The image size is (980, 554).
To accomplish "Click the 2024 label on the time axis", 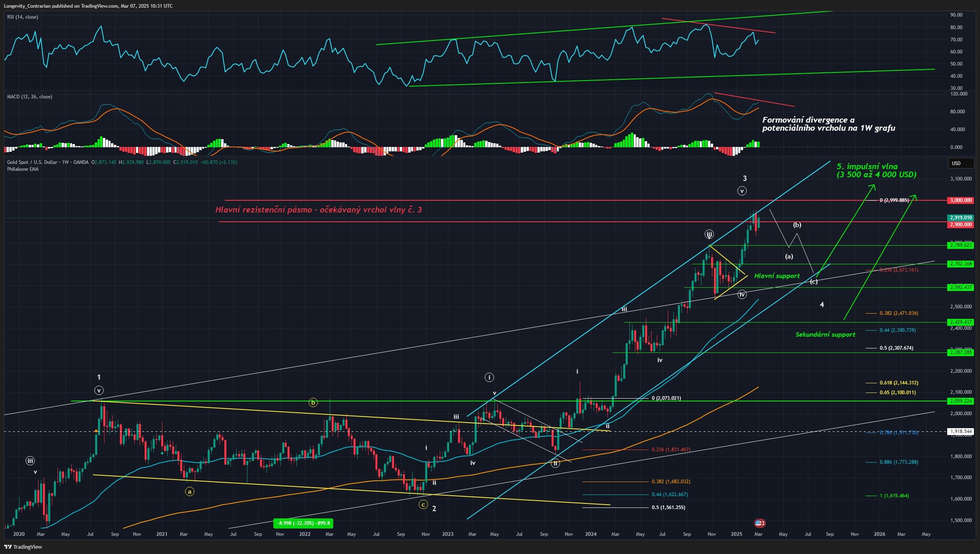I will click(x=591, y=534).
